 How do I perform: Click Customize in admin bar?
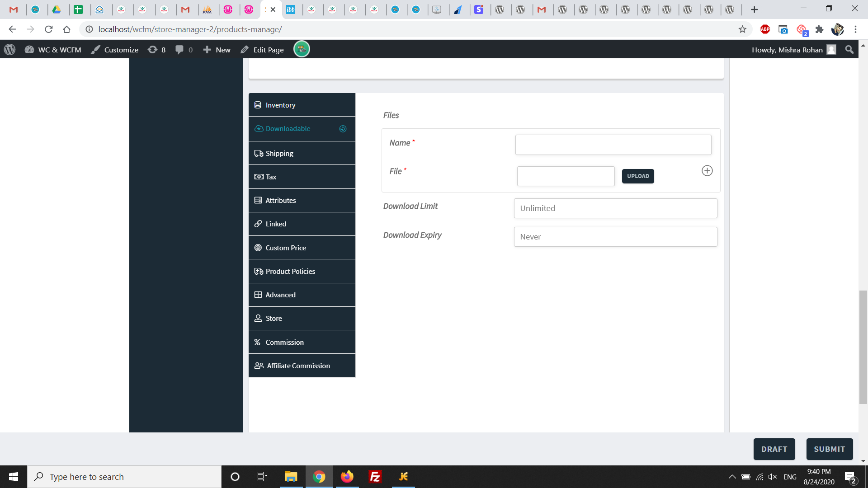pyautogui.click(x=115, y=50)
